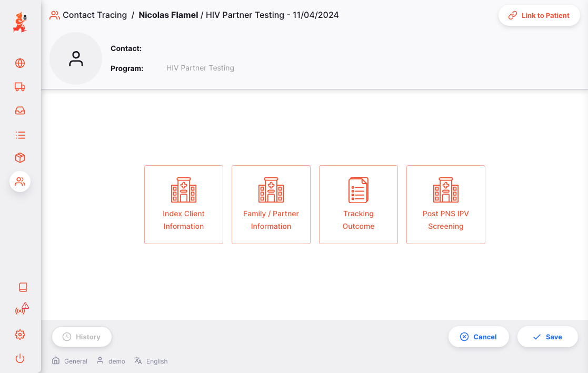Viewport: 588px width, 373px height.
Task: Click the sync warning antenna icon
Action: 22,310
